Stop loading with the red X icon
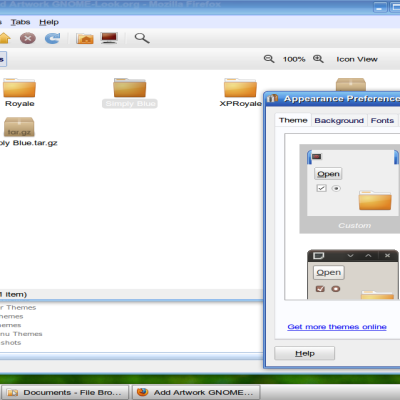Screen dimensions: 400x400 pos(28,38)
